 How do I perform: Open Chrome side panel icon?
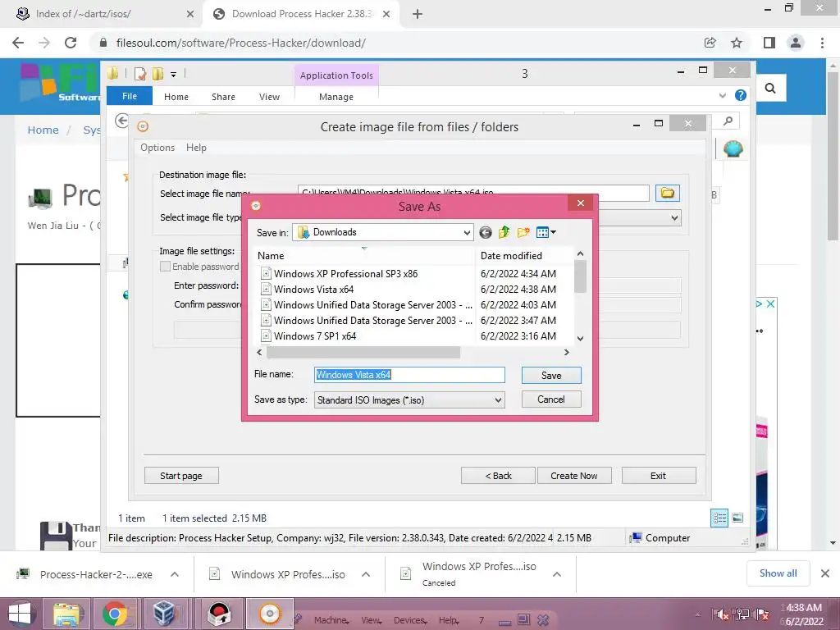pos(769,43)
